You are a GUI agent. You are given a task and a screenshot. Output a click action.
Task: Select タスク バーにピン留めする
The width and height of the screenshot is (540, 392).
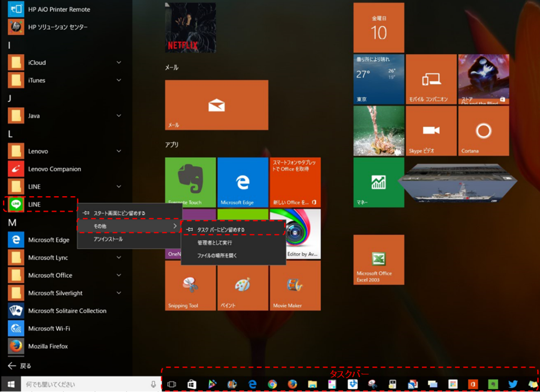point(234,230)
